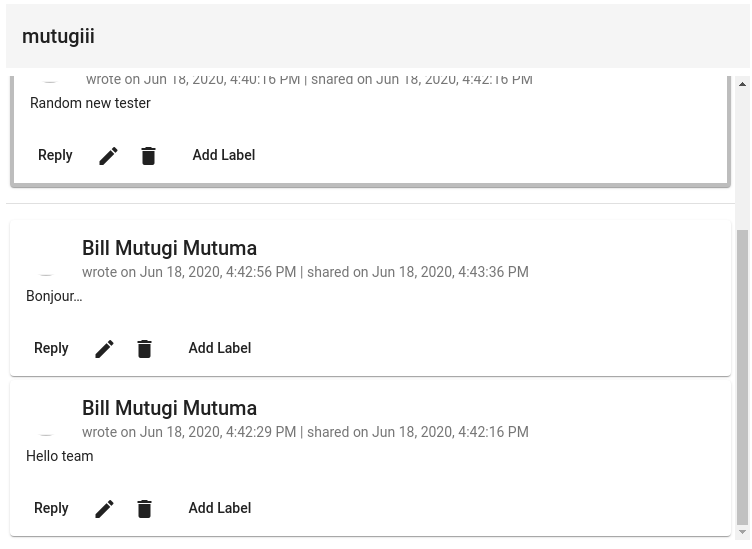The width and height of the screenshot is (752, 549).
Task: Reply to the 'Bonjour...' post
Action: pyautogui.click(x=51, y=348)
